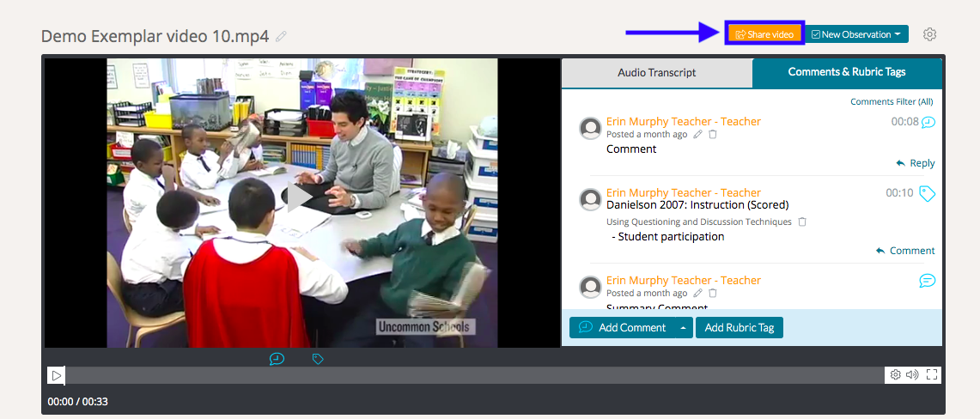Image resolution: width=980 pixels, height=419 pixels.
Task: Click the pencil icon beside video title
Action: (282, 36)
